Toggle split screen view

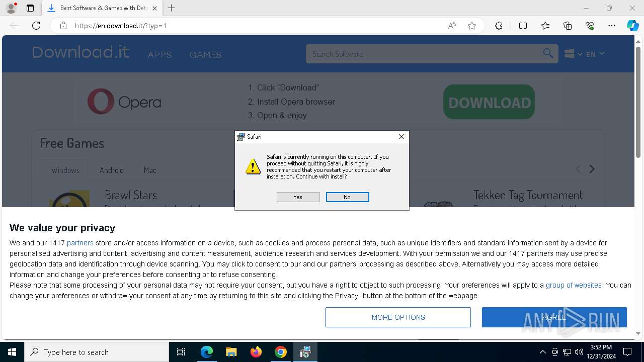[523, 26]
